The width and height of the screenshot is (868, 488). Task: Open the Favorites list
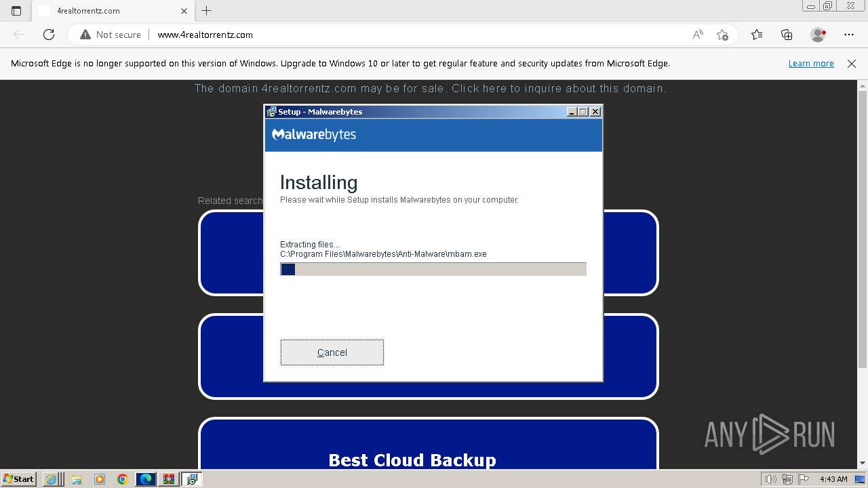tap(757, 35)
